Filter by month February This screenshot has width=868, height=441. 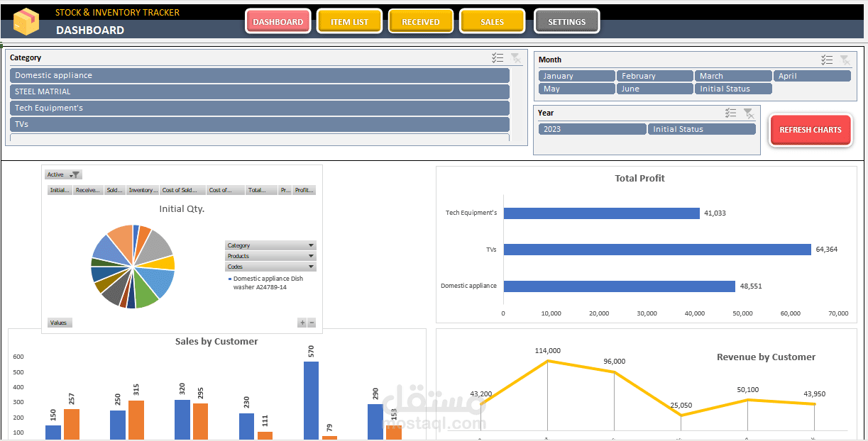(x=655, y=76)
